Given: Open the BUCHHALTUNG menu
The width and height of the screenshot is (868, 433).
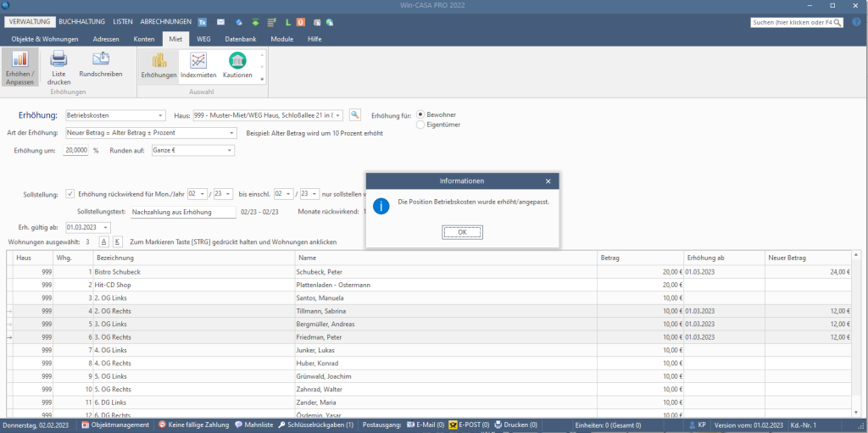Looking at the screenshot, I should 82,22.
